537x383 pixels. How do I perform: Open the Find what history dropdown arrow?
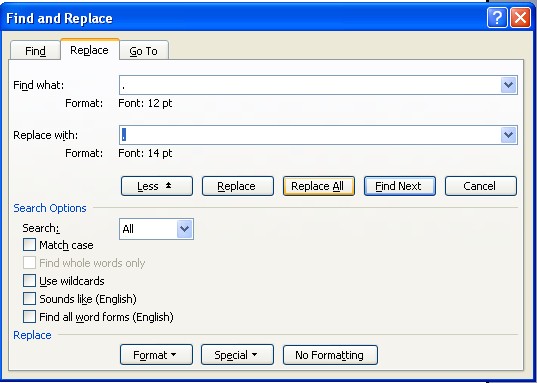tap(508, 85)
